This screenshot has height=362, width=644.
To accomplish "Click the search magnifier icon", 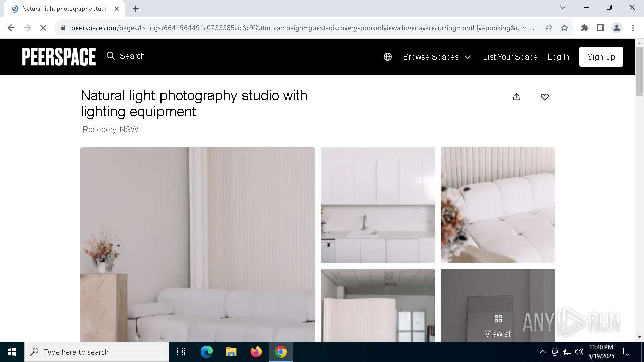I will pyautogui.click(x=111, y=56).
